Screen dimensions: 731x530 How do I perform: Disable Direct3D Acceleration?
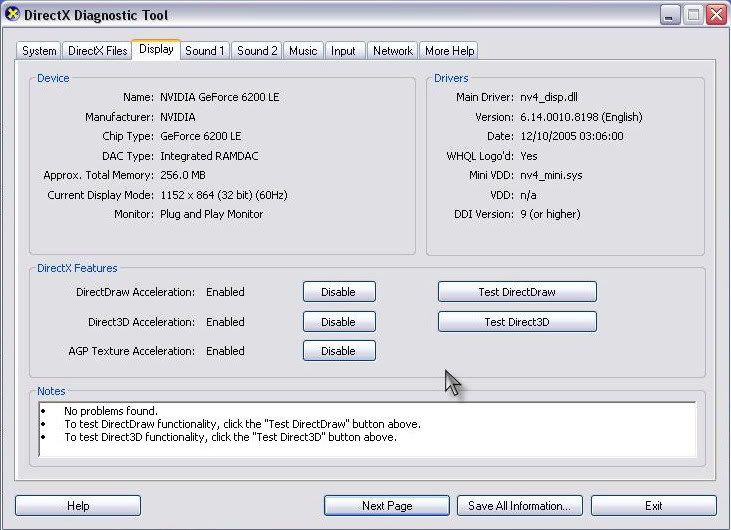(x=338, y=322)
